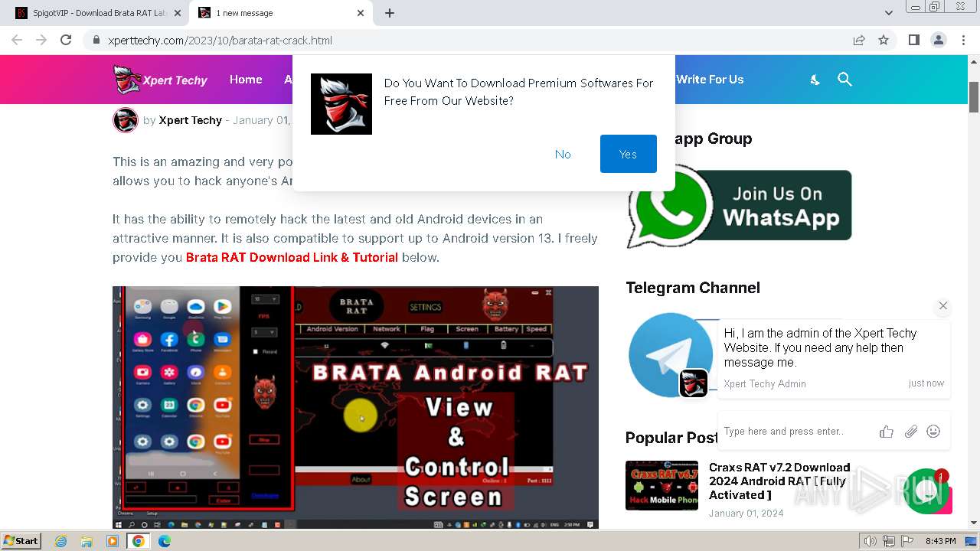Open Microsoft Edge from taskbar
Viewport: 980px width, 551px height.
point(164,541)
